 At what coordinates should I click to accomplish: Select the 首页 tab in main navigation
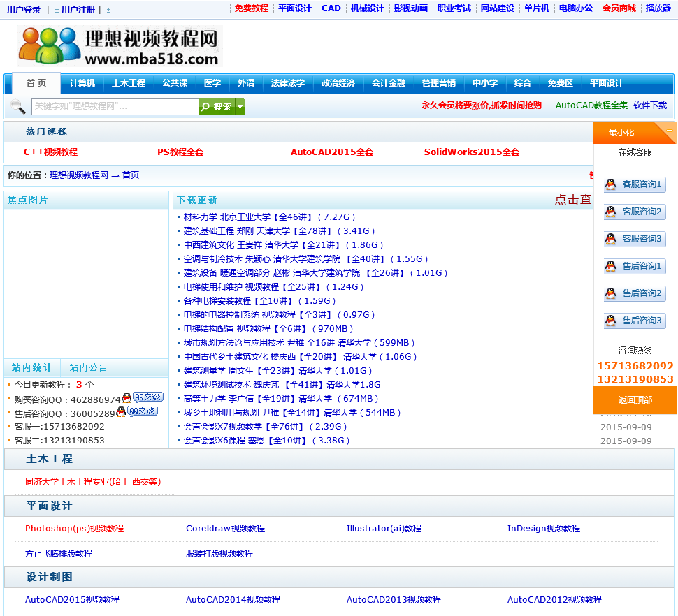tap(36, 83)
